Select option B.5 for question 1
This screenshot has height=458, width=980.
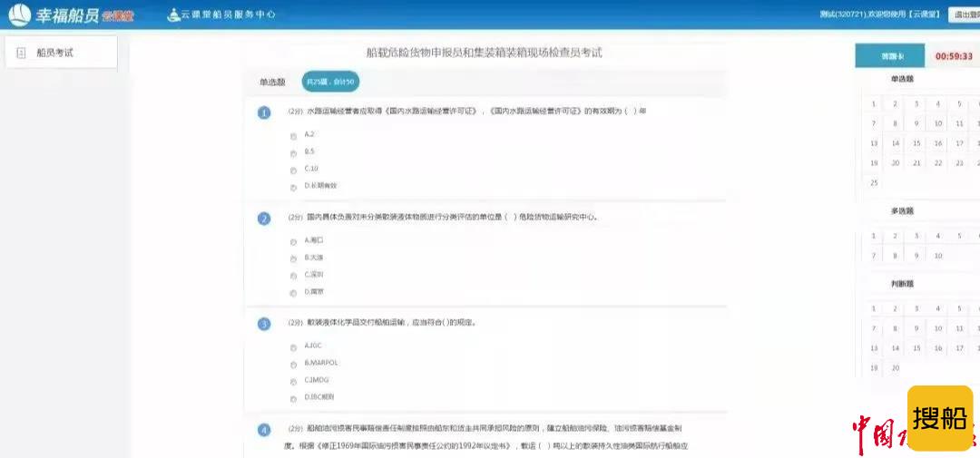[294, 153]
